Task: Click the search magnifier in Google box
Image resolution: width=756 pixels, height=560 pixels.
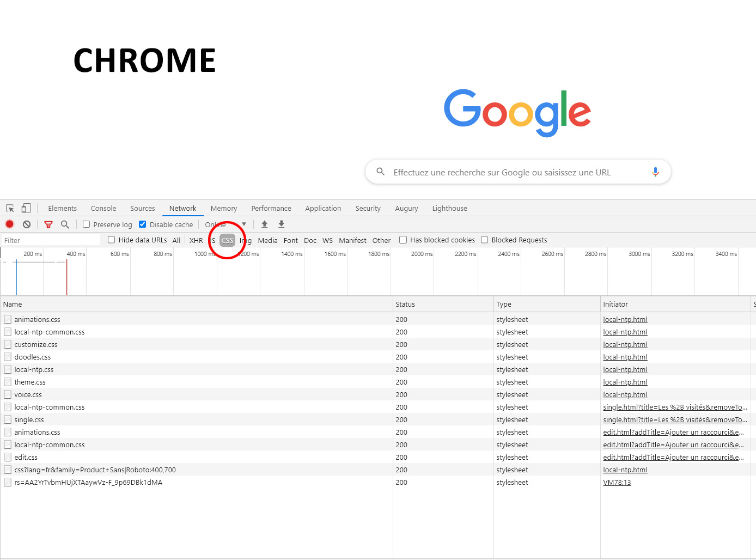Action: 381,172
